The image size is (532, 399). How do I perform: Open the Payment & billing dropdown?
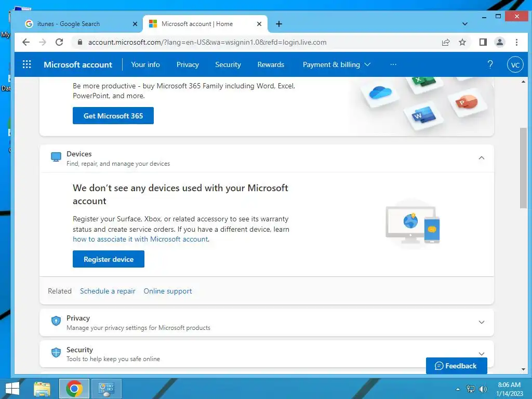point(336,64)
